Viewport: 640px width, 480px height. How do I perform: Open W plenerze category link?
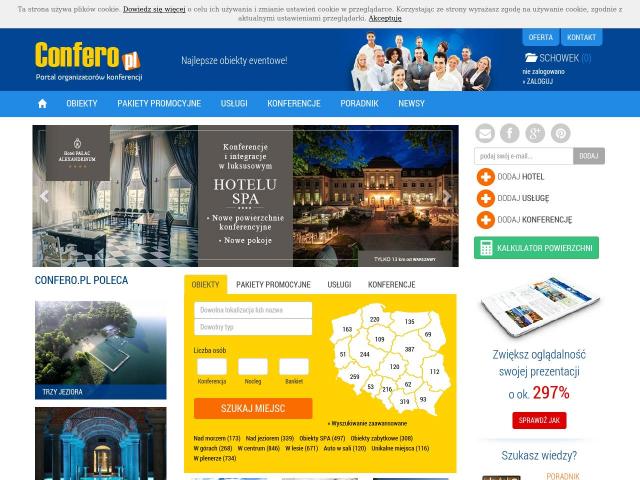[x=215, y=458]
